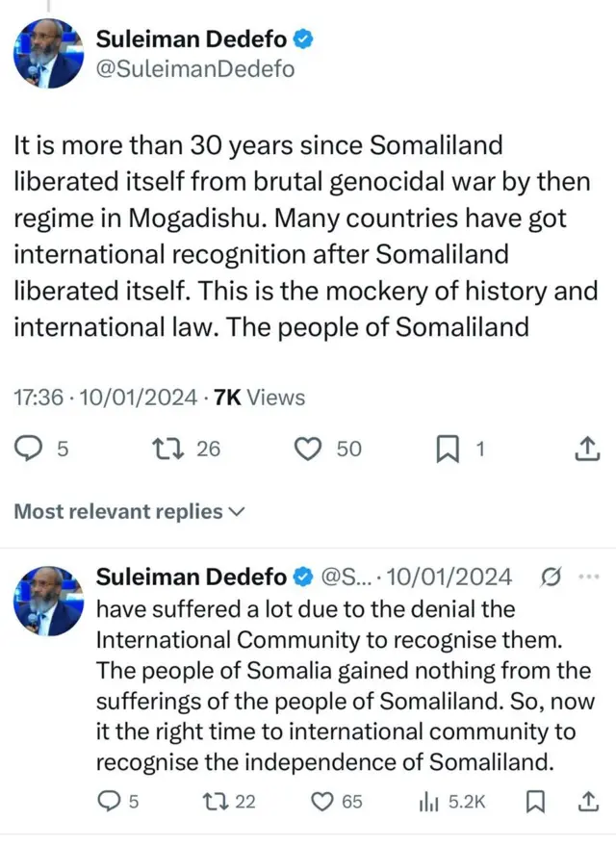Expand the Most relevant replies sorter
616x847 pixels.
(129, 512)
